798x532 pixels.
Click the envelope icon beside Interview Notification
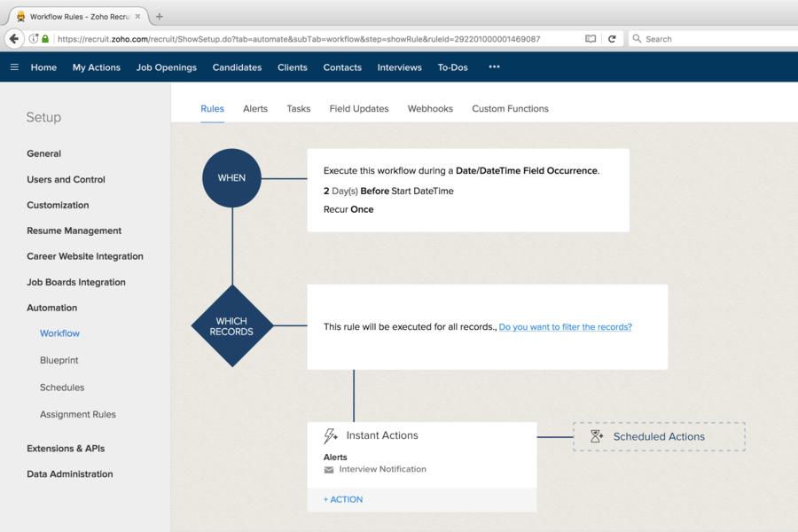coord(330,469)
